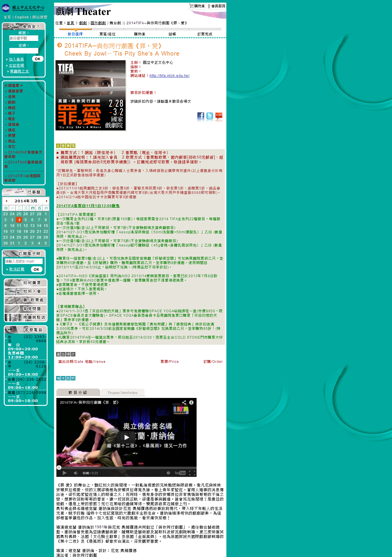This screenshot has height=557, width=392.
Task: Open 會員服務 member services
Action: pos(216,6)
